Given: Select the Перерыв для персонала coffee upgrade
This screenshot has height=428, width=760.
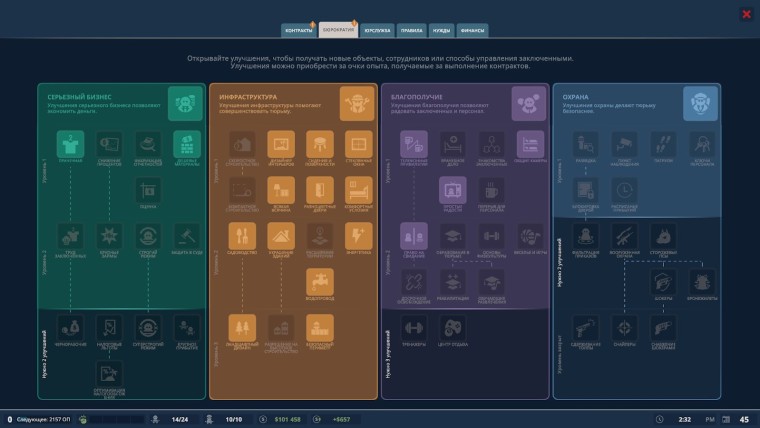Looking at the screenshot, I should click(x=491, y=190).
